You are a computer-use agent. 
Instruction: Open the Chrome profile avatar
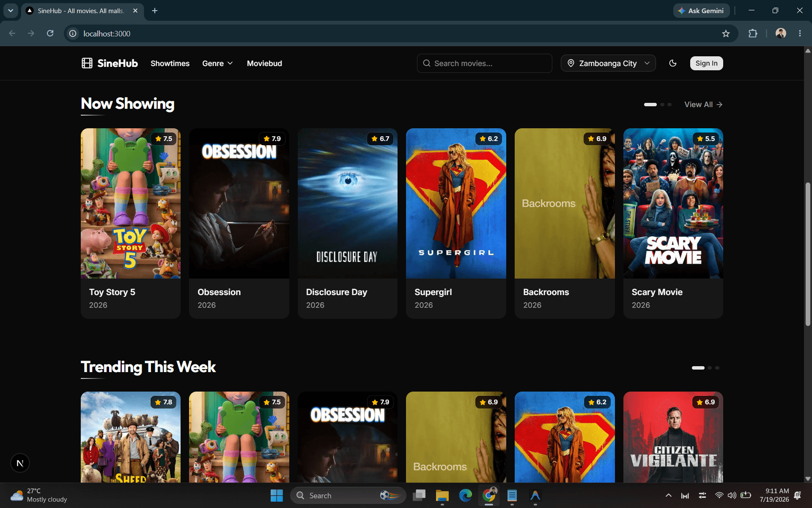pyautogui.click(x=781, y=33)
